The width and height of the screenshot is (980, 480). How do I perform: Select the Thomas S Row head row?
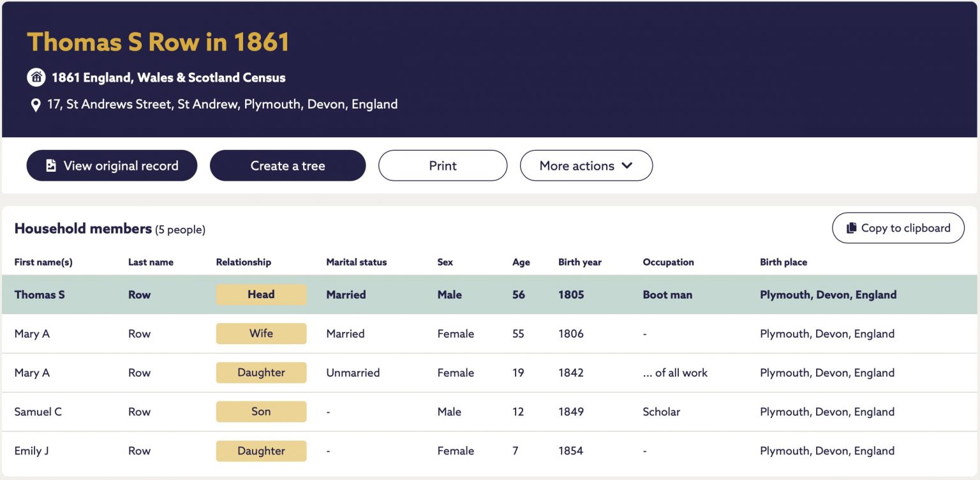[489, 295]
